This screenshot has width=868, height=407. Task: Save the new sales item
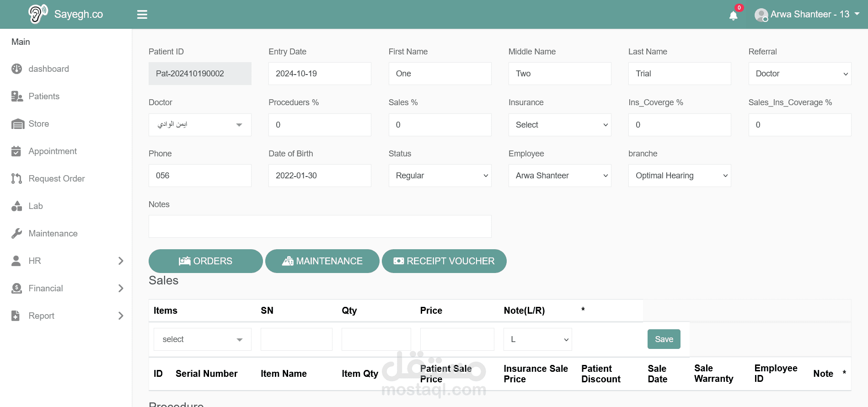(664, 339)
